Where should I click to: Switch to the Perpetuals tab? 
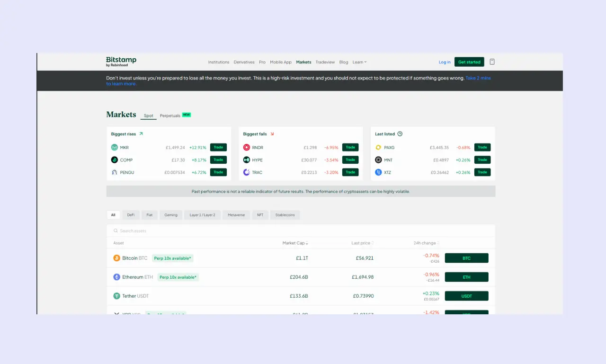170,115
